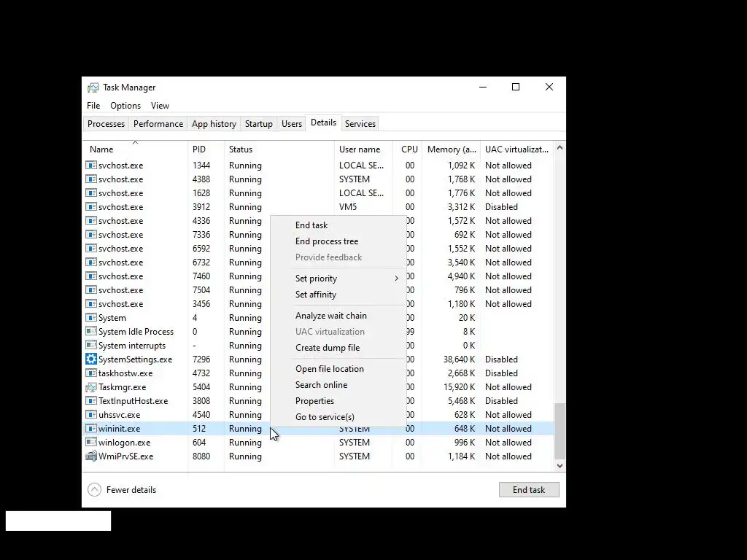Expand the Set priority submenu arrow
This screenshot has width=747, height=560.
pyautogui.click(x=396, y=278)
